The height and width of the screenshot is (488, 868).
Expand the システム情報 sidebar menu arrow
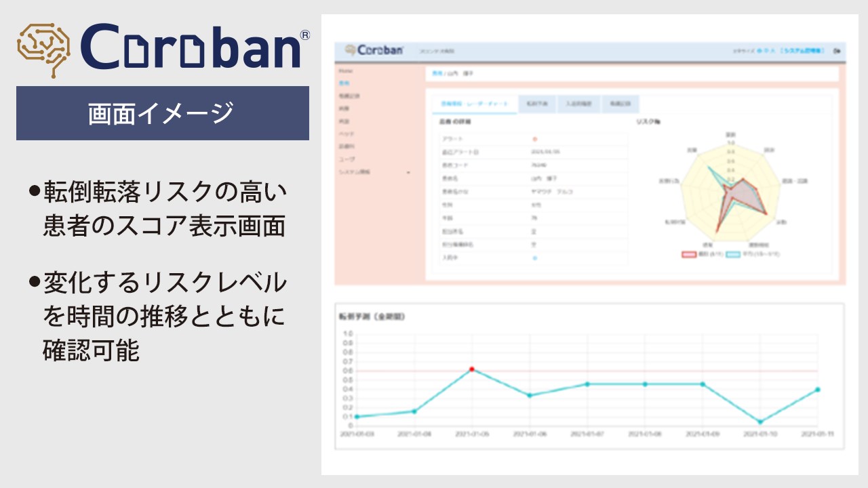click(408, 172)
